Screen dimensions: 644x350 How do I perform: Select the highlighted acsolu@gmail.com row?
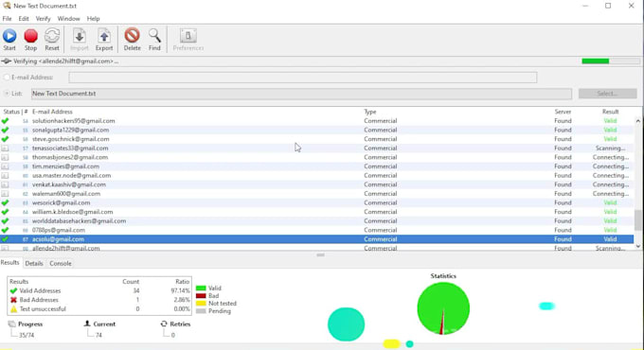(x=316, y=238)
